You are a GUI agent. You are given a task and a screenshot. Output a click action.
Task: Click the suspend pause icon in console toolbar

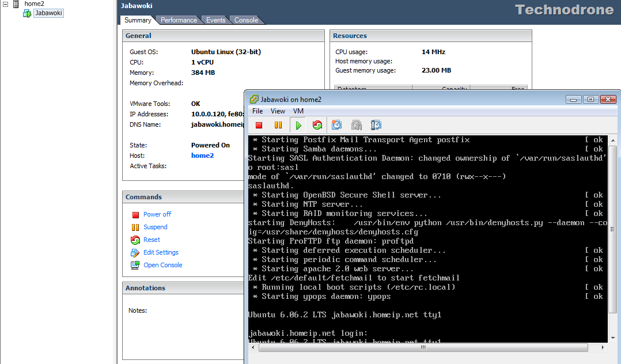[278, 125]
